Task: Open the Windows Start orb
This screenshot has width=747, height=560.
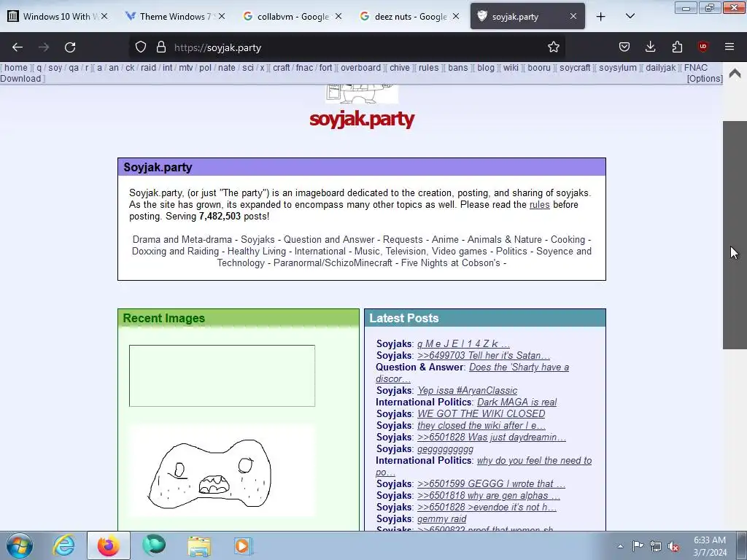Action: pyautogui.click(x=20, y=545)
